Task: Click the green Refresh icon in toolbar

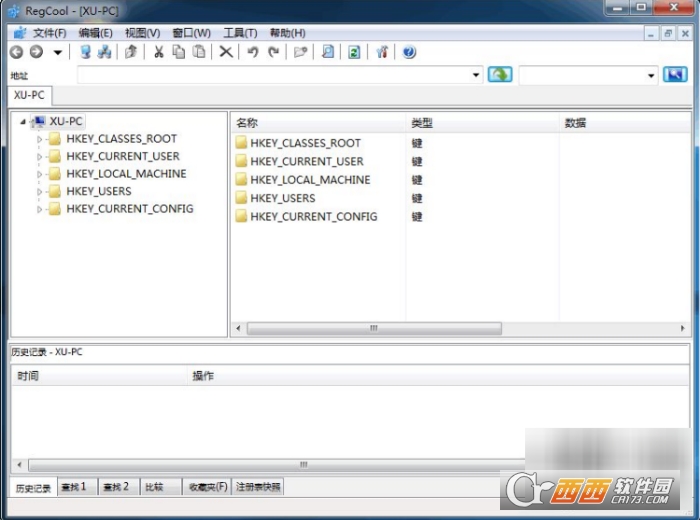Action: (354, 52)
